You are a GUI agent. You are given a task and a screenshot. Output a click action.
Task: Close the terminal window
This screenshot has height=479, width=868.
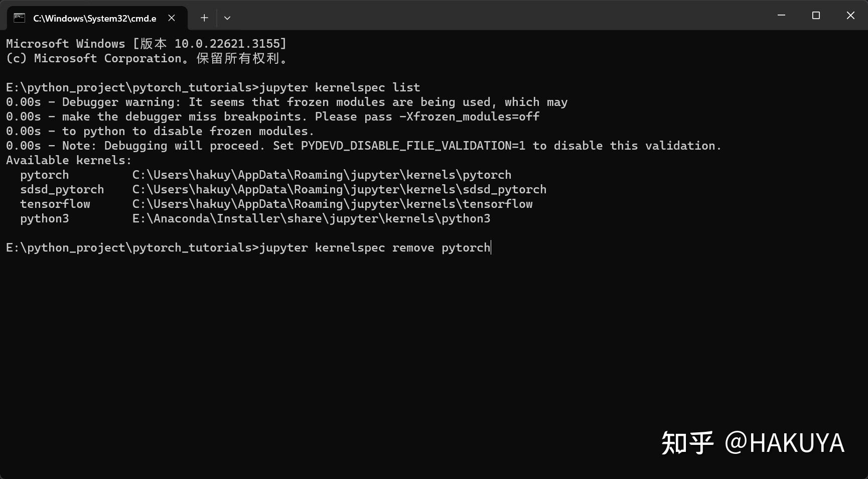point(850,16)
